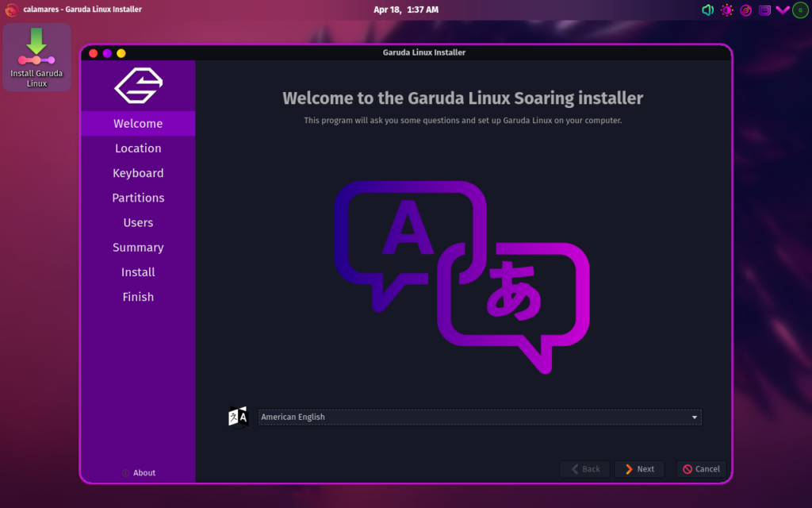The height and width of the screenshot is (508, 812).
Task: Click the Garuda dragon logo in top panel
Action: pyautogui.click(x=12, y=10)
